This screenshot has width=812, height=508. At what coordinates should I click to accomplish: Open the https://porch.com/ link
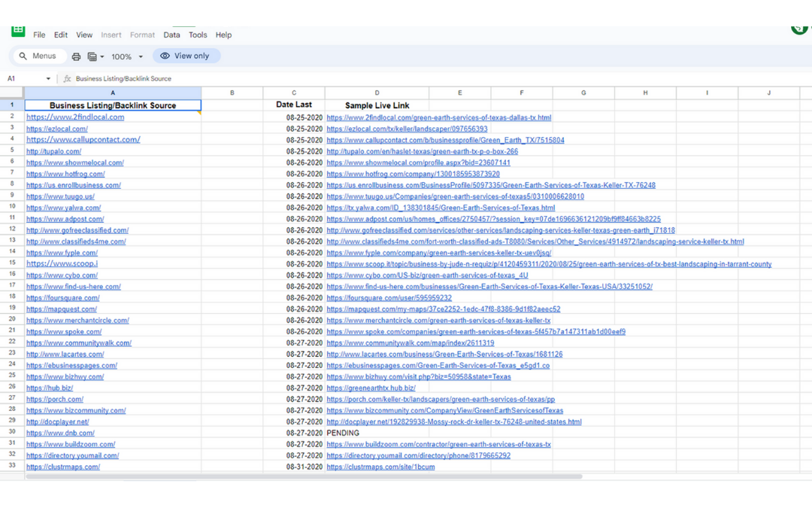point(55,400)
